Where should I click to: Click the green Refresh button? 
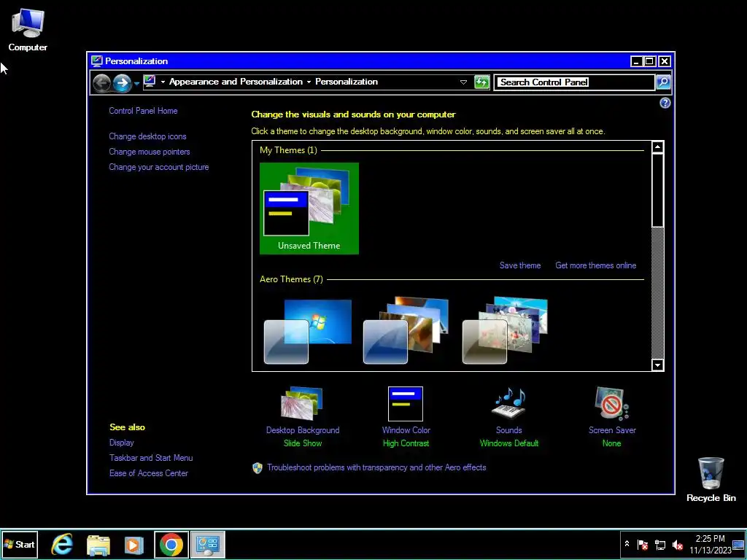tap(481, 82)
